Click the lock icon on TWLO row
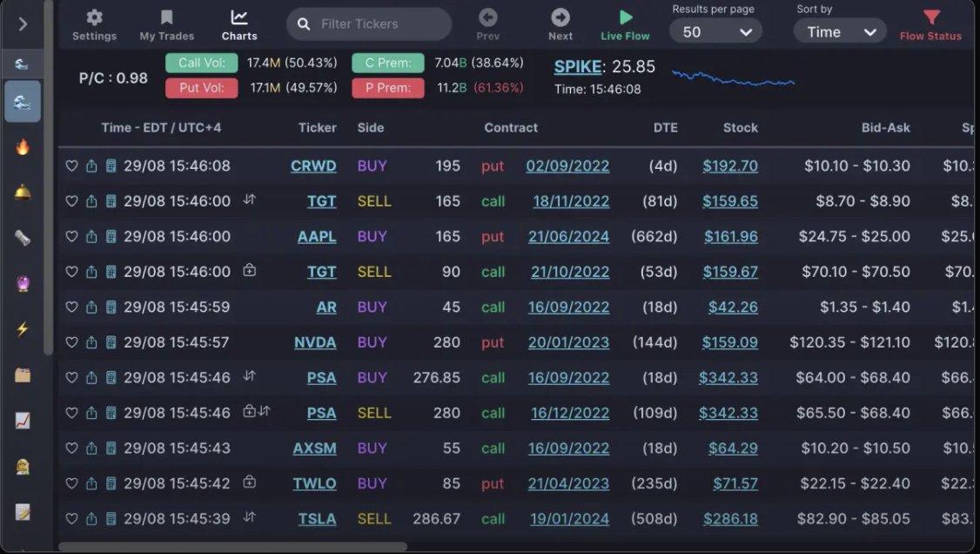Viewport: 980px width, 554px height. point(250,482)
